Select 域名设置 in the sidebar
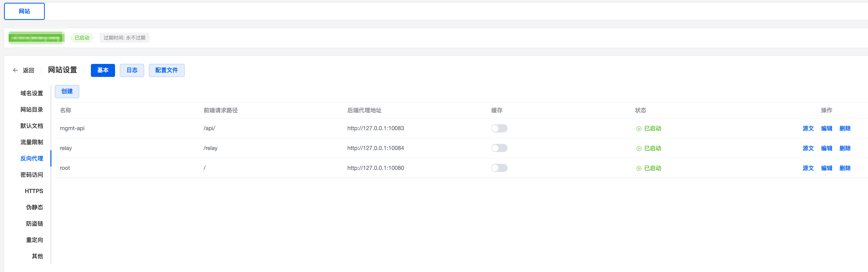This screenshot has width=868, height=272. pyautogui.click(x=32, y=93)
